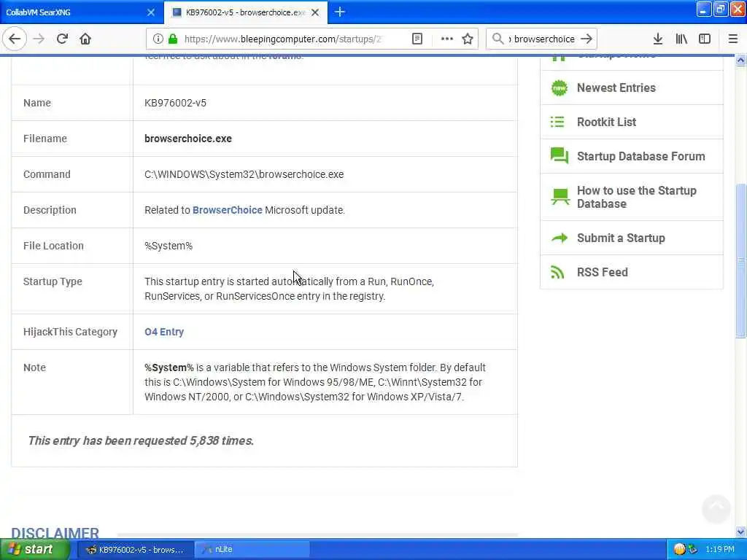Open the Firefox hamburger menu
The image size is (747, 560).
(733, 39)
